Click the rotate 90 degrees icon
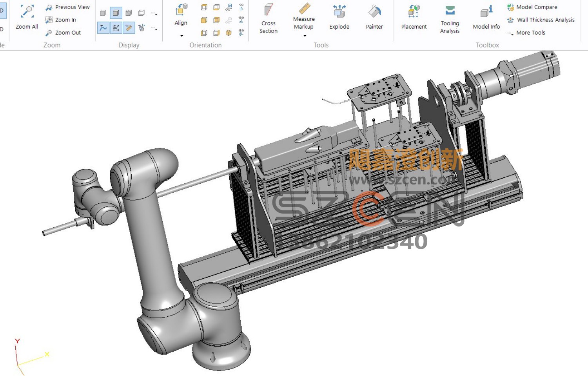588x376 pixels. click(x=241, y=7)
